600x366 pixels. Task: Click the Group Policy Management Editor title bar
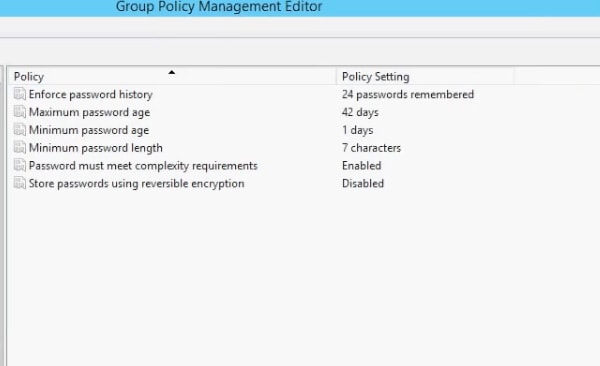[x=300, y=8]
